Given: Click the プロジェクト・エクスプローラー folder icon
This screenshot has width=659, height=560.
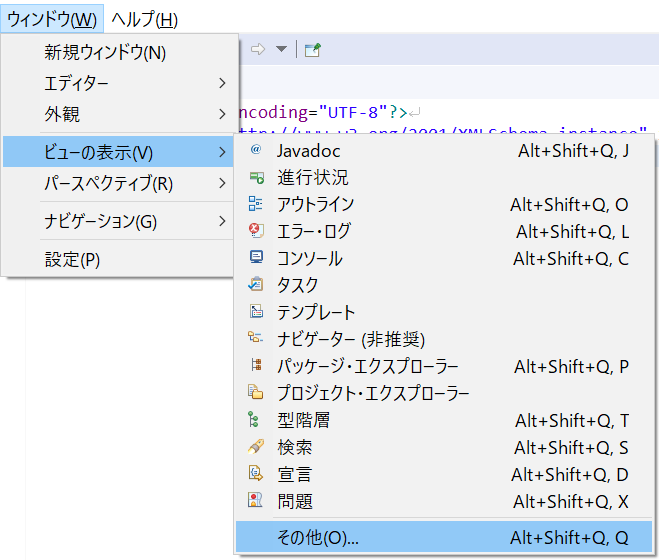Looking at the screenshot, I should 256,392.
